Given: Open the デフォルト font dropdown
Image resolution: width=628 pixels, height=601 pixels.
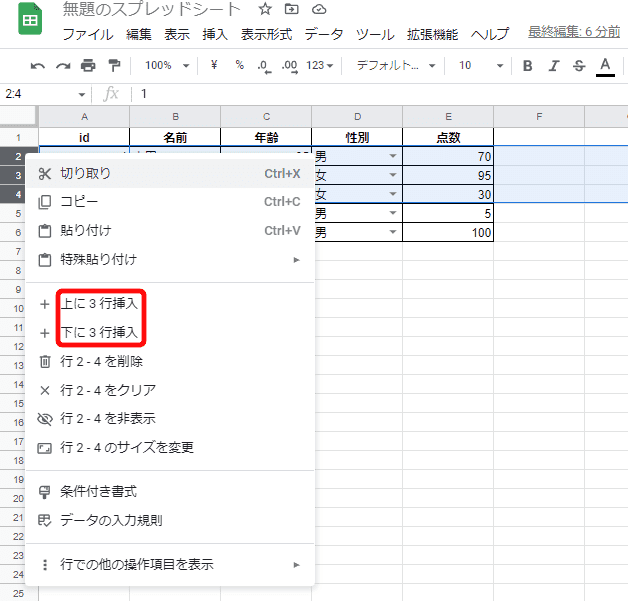Looking at the screenshot, I should click(396, 65).
